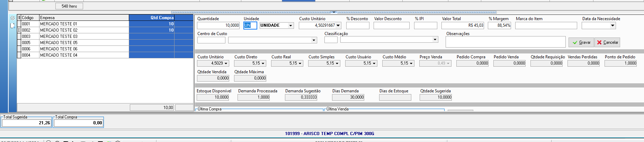The height and width of the screenshot is (142, 644).
Task: Click the % IPI field
Action: point(426,25)
